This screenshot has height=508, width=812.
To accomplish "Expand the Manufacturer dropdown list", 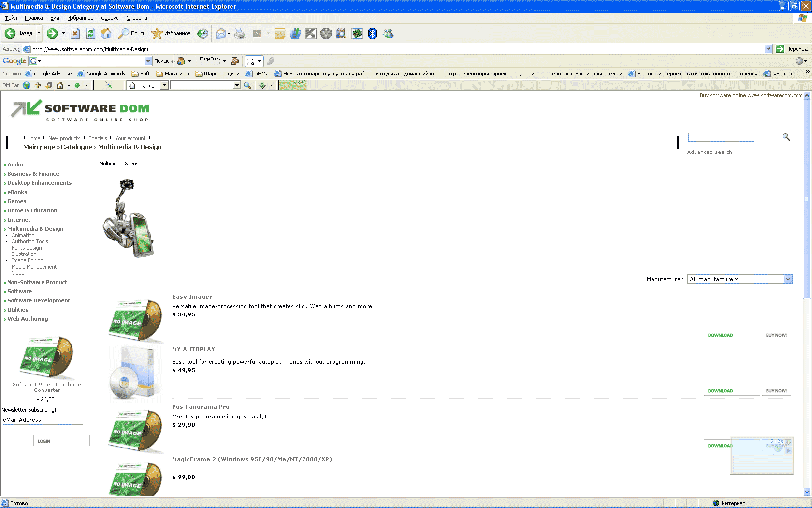I will (788, 279).
